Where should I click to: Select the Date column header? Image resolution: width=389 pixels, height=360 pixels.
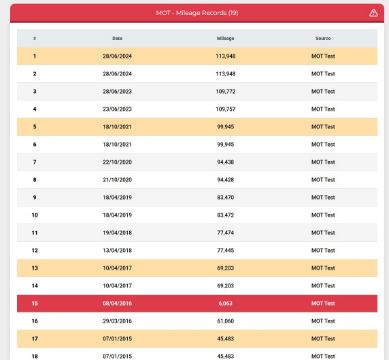tap(117, 38)
